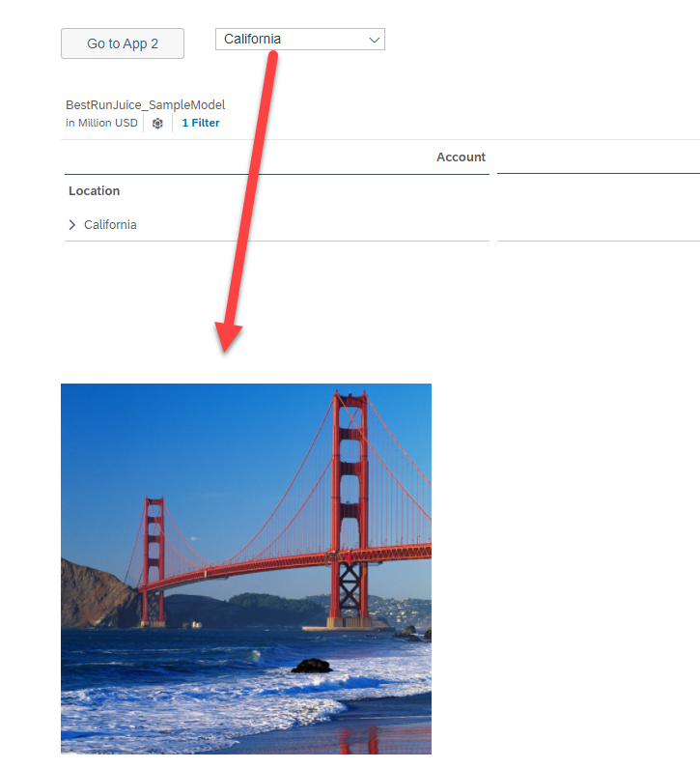This screenshot has width=700, height=769.
Task: Click the empty data cell in California row
Action: click(599, 225)
